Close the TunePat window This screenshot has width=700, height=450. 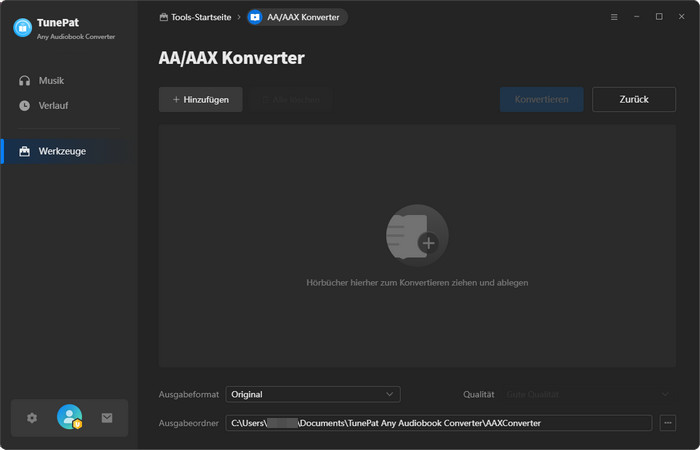point(681,17)
